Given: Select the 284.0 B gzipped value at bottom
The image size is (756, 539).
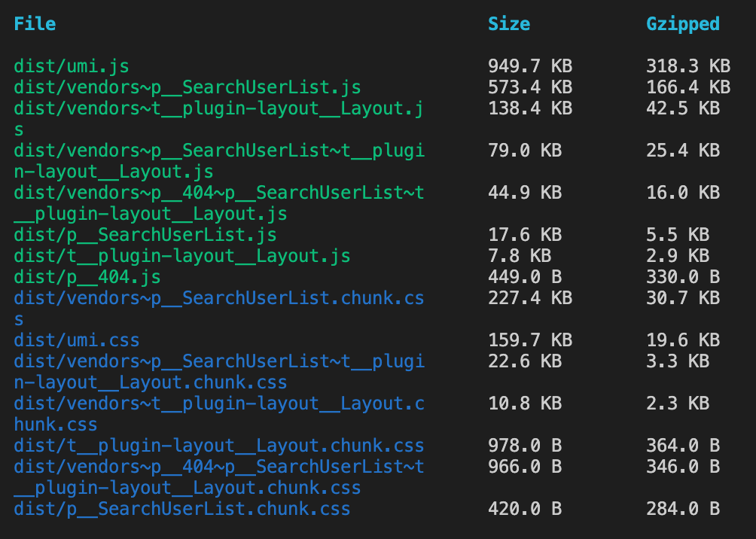Looking at the screenshot, I should point(683,508).
